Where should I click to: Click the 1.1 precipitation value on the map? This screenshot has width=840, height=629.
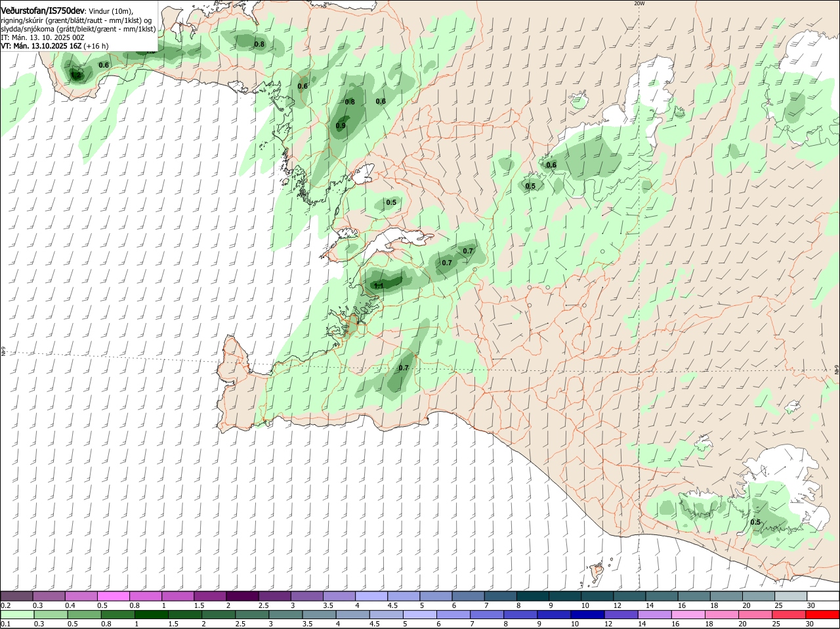[x=379, y=286]
